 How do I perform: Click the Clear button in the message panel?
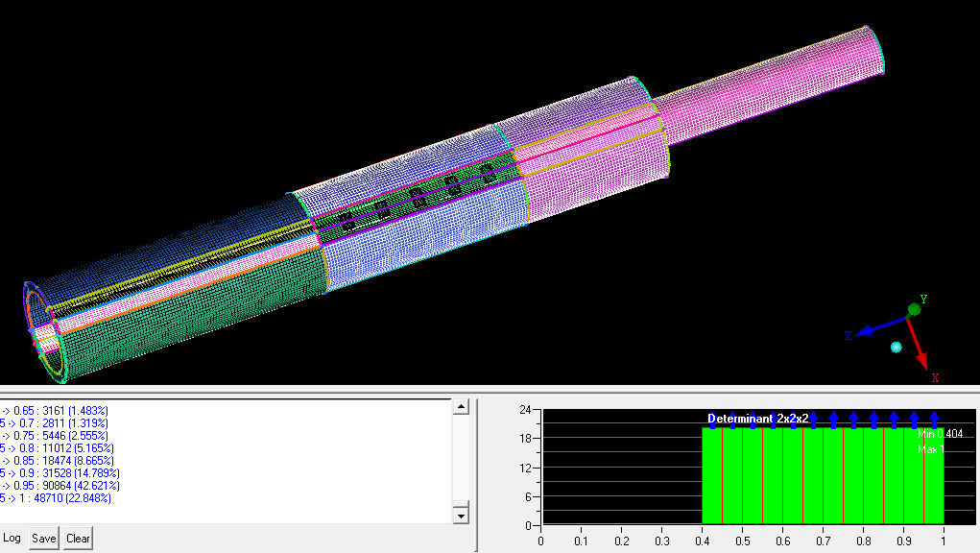tap(78, 538)
